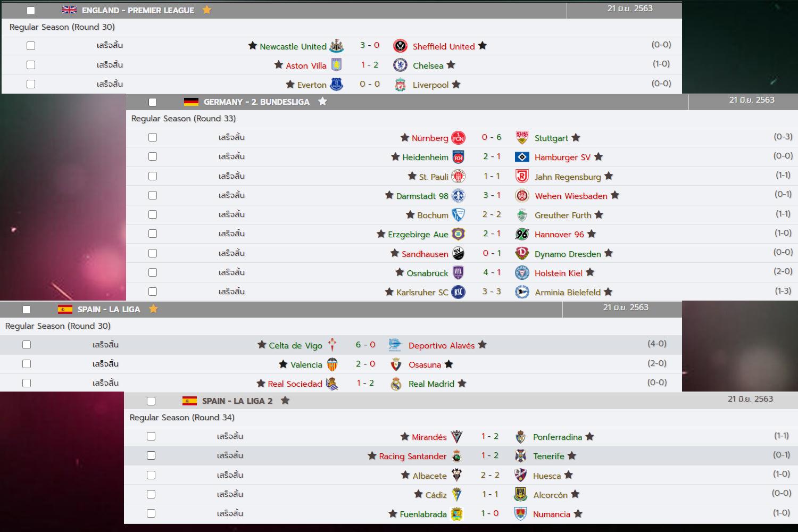Click the Valencia club crest
The height and width of the screenshot is (532, 798).
click(332, 364)
